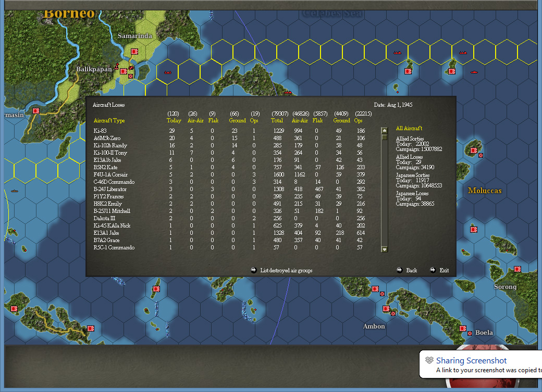Image resolution: width=542 pixels, height=392 pixels.
Task: Select the Japanese base flag at Balikpapan
Action: (x=124, y=71)
